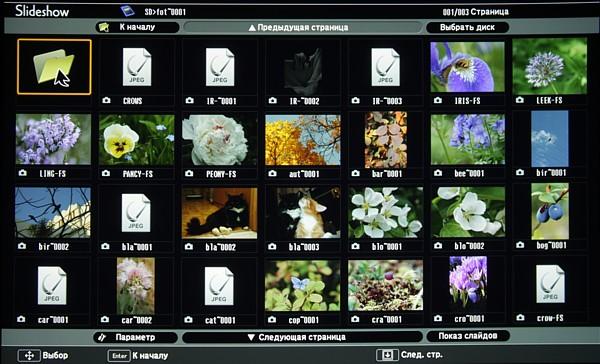Image resolution: width=600 pixels, height=364 pixels.
Task: Click the file name crow-FS
Action: (549, 318)
